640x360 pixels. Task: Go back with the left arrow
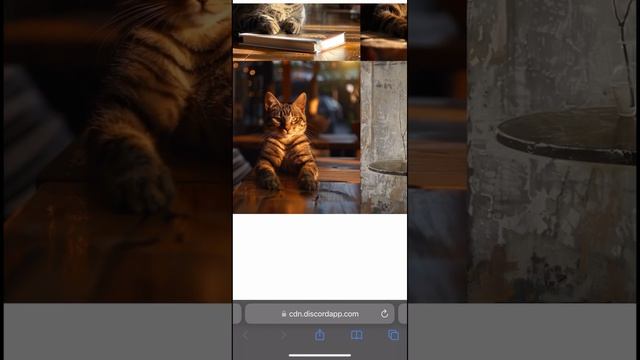(x=245, y=336)
